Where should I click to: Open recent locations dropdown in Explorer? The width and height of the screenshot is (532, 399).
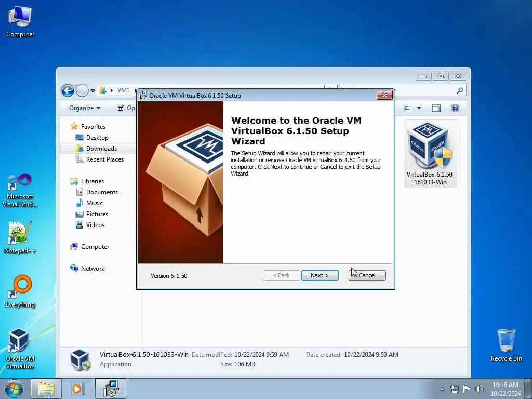92,91
